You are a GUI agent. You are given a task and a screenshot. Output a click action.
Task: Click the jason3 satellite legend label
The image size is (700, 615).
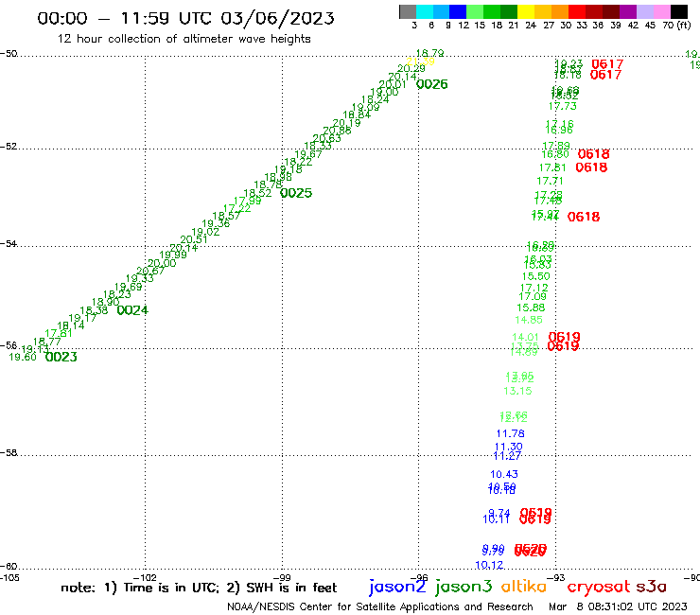tap(464, 587)
